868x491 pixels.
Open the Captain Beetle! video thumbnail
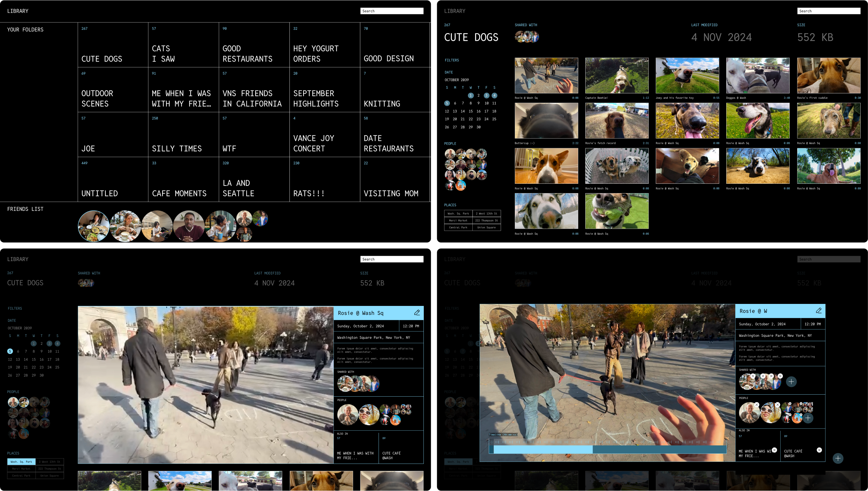tap(616, 76)
